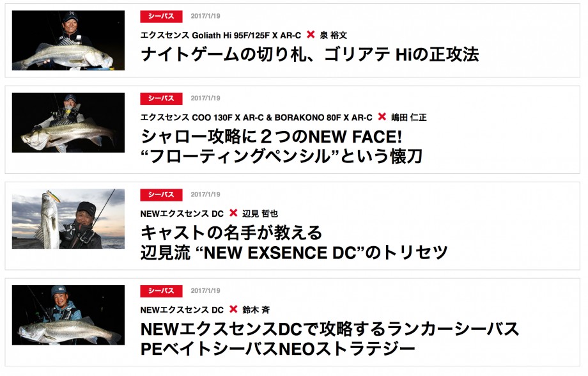Click the COO 130F & BORAKONO 80F subtitle

coord(256,118)
